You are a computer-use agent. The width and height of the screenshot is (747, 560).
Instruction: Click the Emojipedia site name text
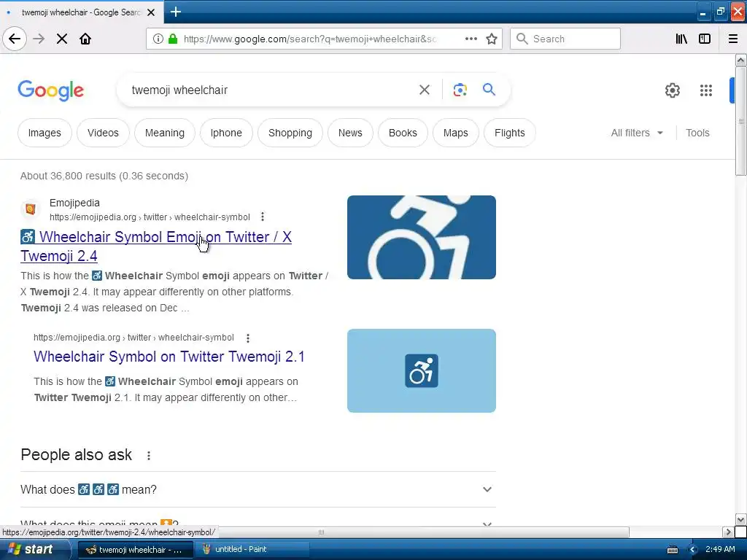click(x=75, y=203)
